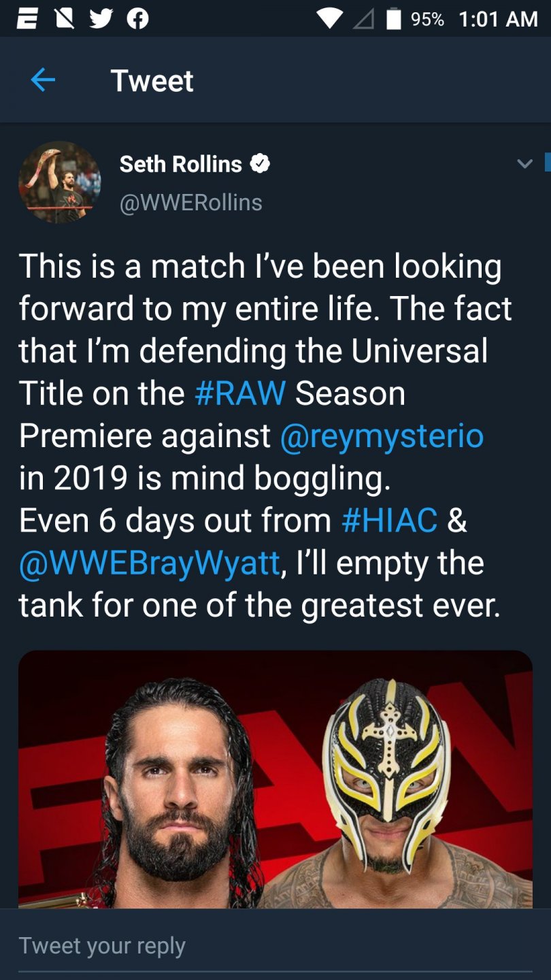Tap the Seth Rollins display name
This screenshot has width=551, height=980.
coord(180,164)
